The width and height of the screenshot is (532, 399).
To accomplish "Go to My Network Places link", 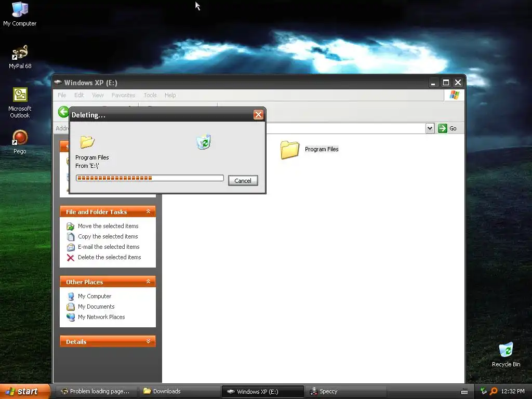I will pos(101,317).
